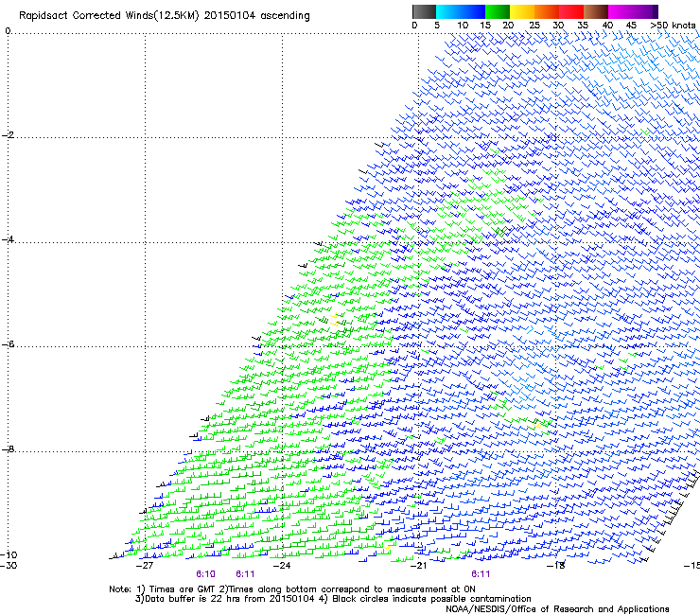This screenshot has width=700, height=615.
Task: Click the 'Data buffer is 22 hrs' note line
Action: click(333, 599)
